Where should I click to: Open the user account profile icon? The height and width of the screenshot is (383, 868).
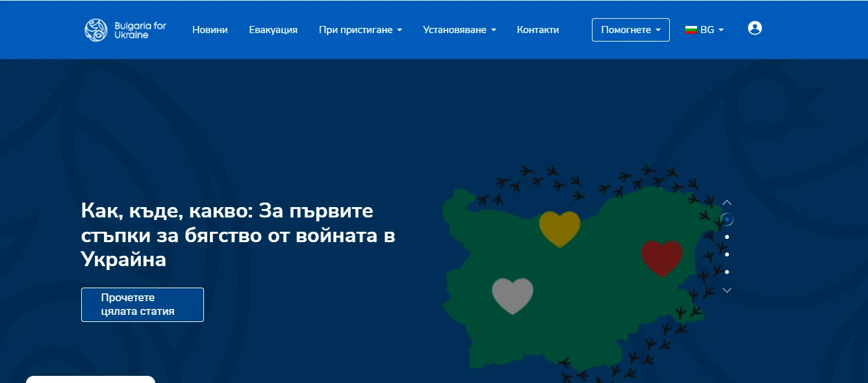754,28
